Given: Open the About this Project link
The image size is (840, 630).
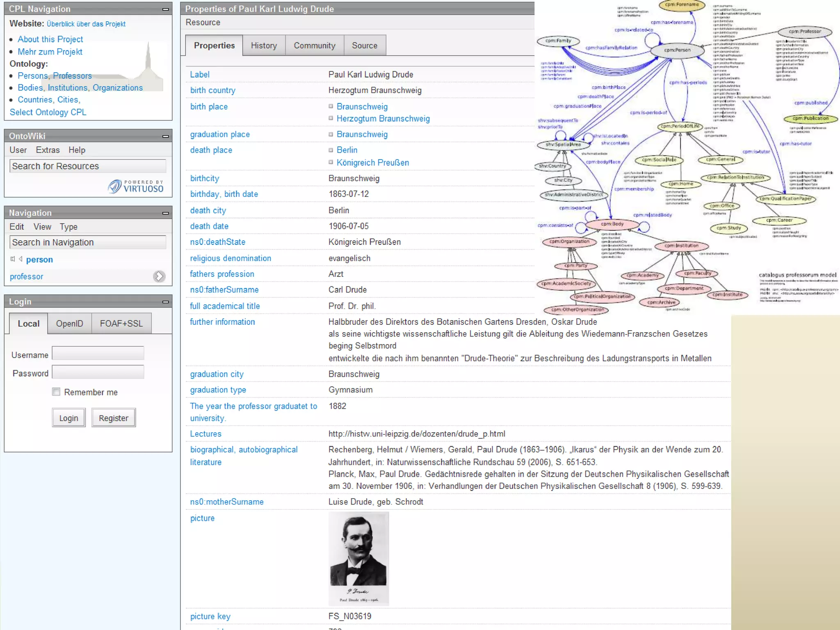Looking at the screenshot, I should coord(50,39).
